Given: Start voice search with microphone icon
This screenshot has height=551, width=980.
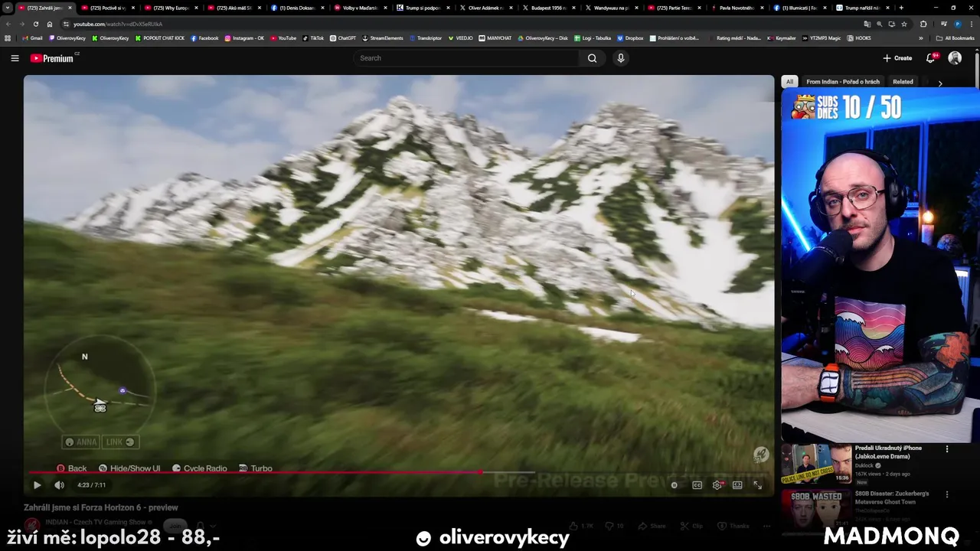Looking at the screenshot, I should 621,58.
